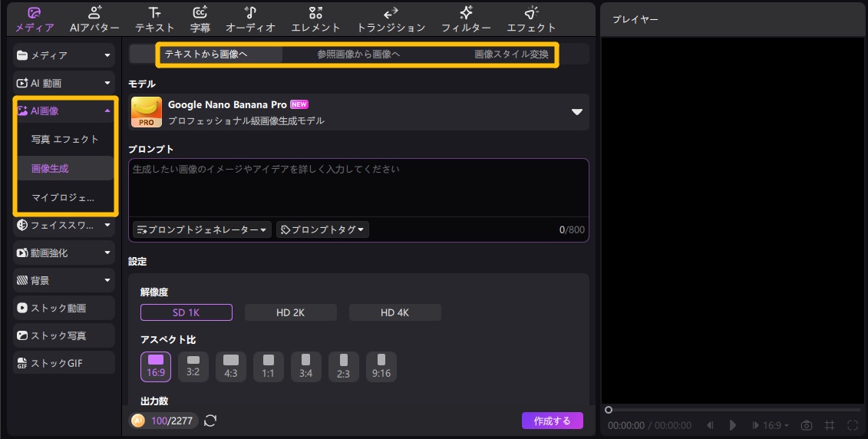
Task: Take a snapshot with camera icon
Action: tap(807, 425)
